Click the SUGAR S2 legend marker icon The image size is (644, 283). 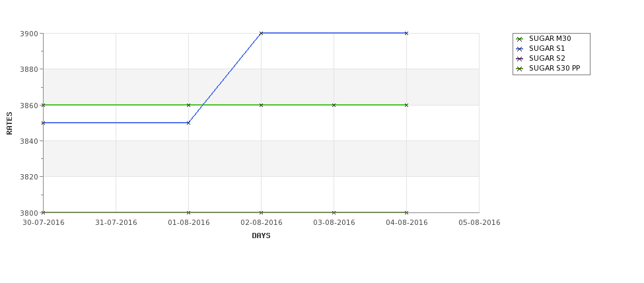[520, 59]
